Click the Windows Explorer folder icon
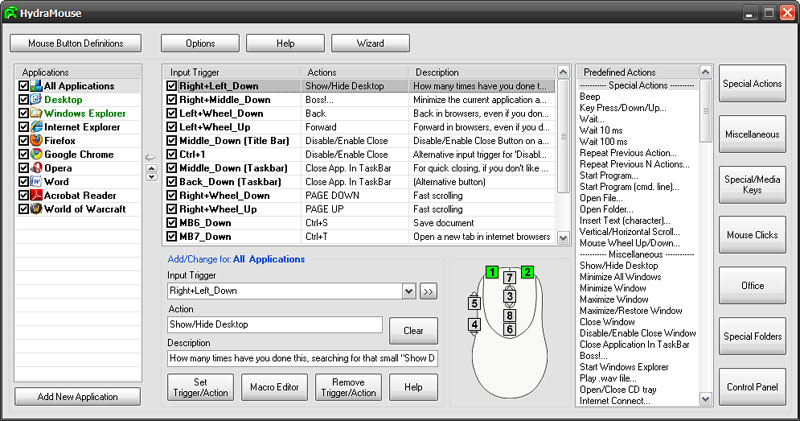Image resolution: width=800 pixels, height=421 pixels. tap(36, 113)
